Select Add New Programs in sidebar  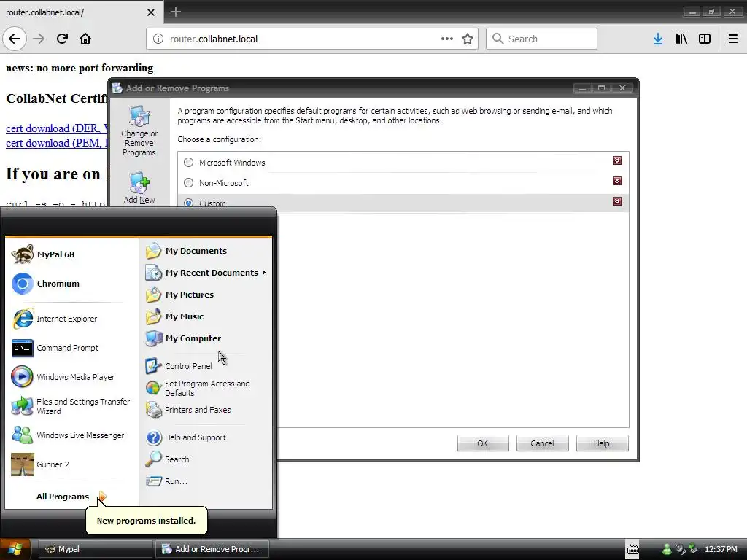pyautogui.click(x=139, y=188)
